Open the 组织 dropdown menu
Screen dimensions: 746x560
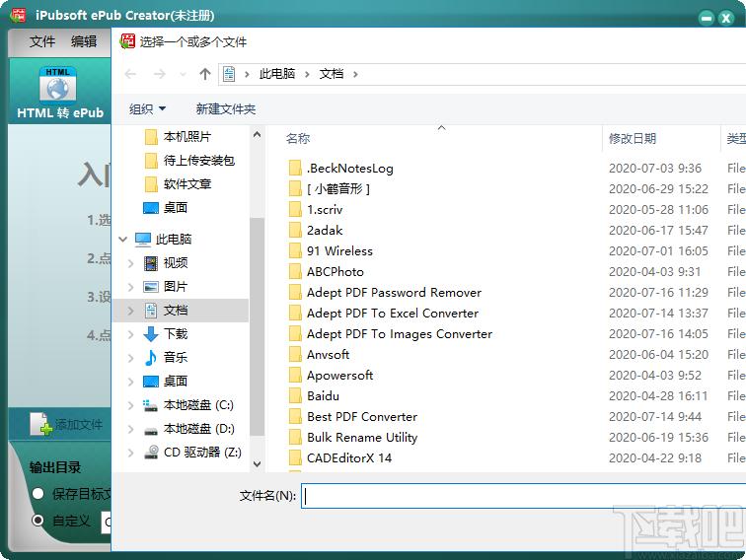pos(147,109)
